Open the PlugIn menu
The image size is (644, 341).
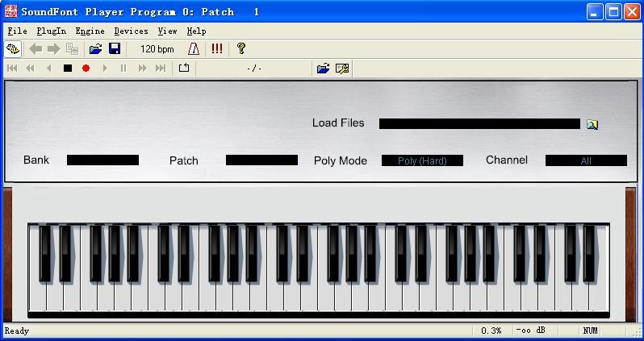click(x=52, y=31)
